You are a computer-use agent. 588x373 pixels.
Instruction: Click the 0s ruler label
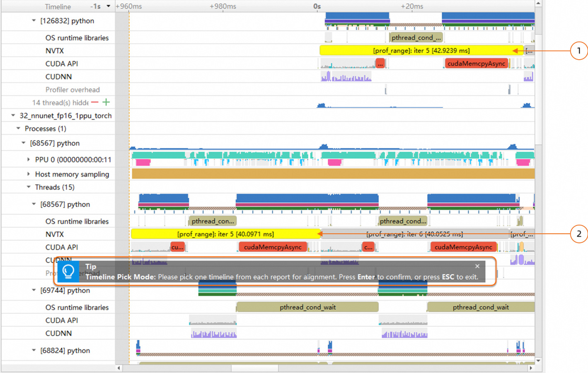coord(317,6)
